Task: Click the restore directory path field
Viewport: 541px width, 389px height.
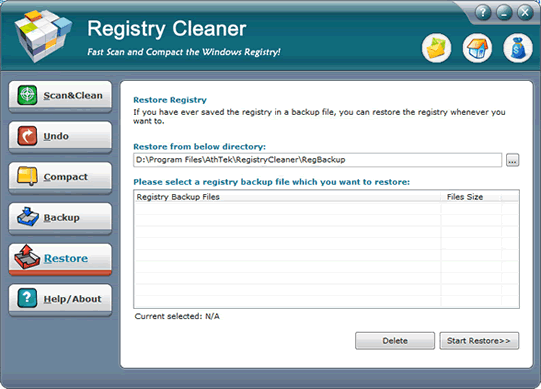Action: click(317, 160)
